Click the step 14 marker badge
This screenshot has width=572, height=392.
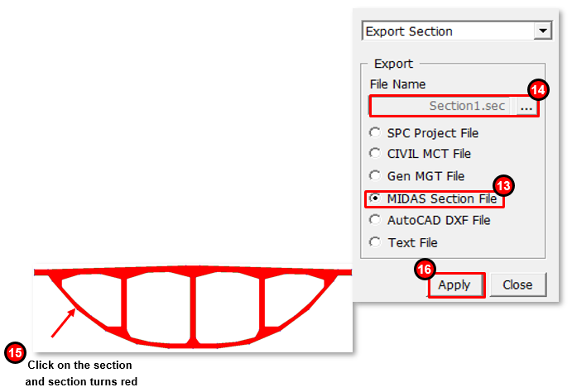(x=539, y=90)
